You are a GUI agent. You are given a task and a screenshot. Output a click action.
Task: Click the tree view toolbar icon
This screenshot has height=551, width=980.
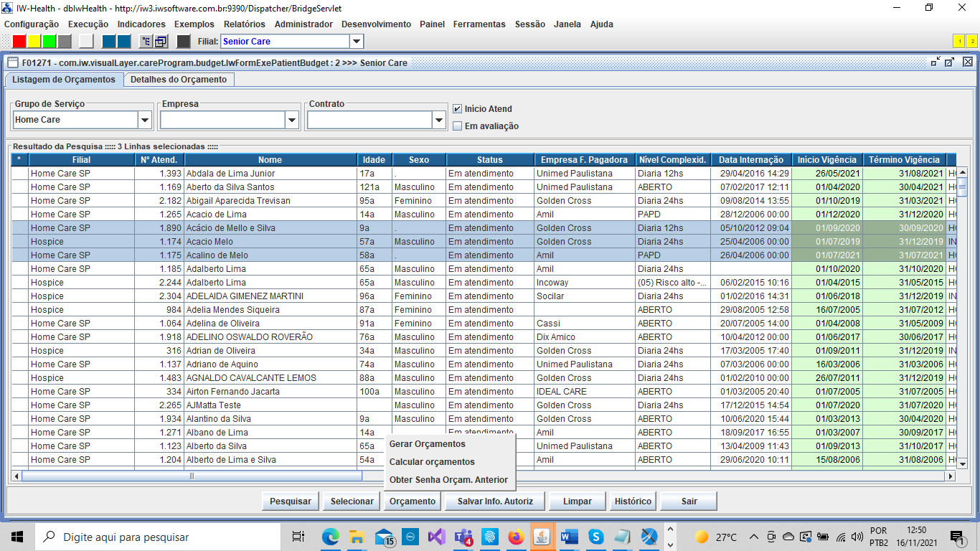tap(146, 41)
